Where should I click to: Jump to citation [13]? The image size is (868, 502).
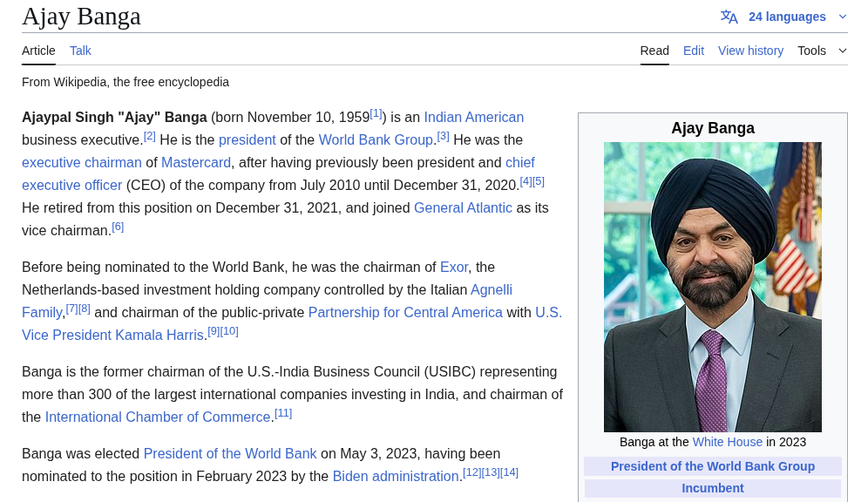[x=491, y=472]
